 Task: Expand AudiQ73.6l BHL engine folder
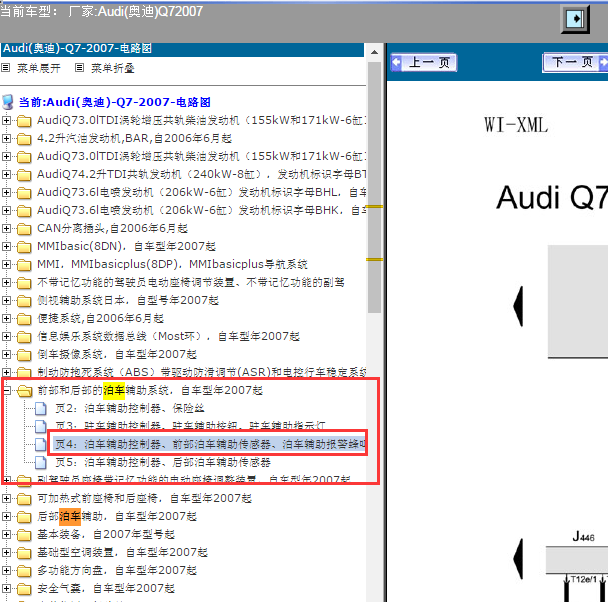(x=6, y=192)
